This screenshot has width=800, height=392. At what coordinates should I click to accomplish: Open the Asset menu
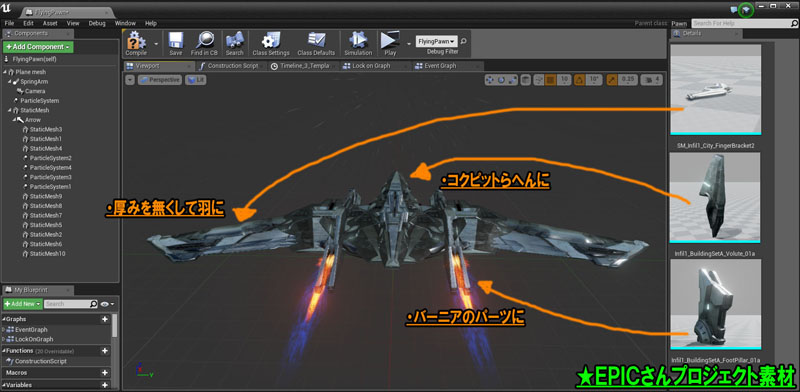tap(50, 23)
